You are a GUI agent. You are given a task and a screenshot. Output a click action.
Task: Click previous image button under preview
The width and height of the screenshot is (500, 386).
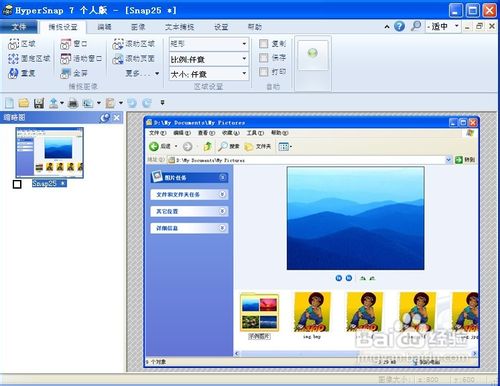click(339, 278)
